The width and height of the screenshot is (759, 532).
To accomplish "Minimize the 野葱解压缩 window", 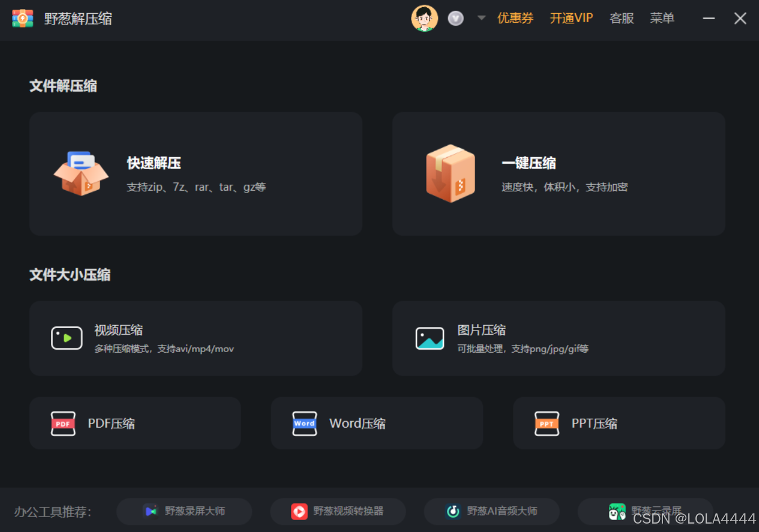I will click(x=709, y=19).
